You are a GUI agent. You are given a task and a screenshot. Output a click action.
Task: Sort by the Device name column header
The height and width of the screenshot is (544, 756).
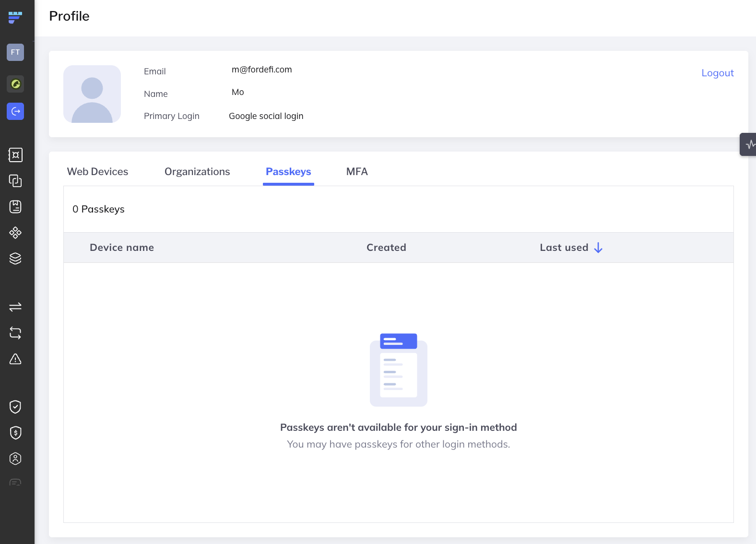point(122,248)
